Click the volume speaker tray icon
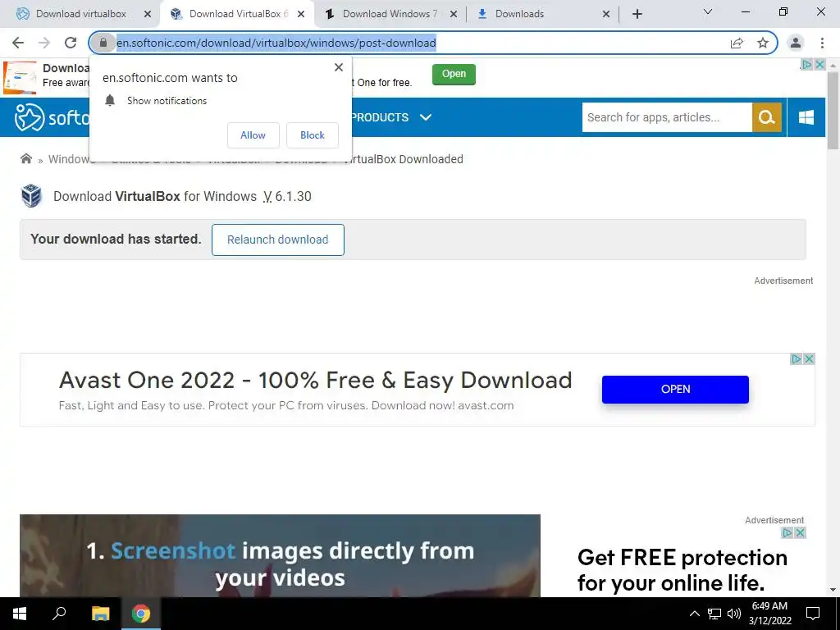 734,614
